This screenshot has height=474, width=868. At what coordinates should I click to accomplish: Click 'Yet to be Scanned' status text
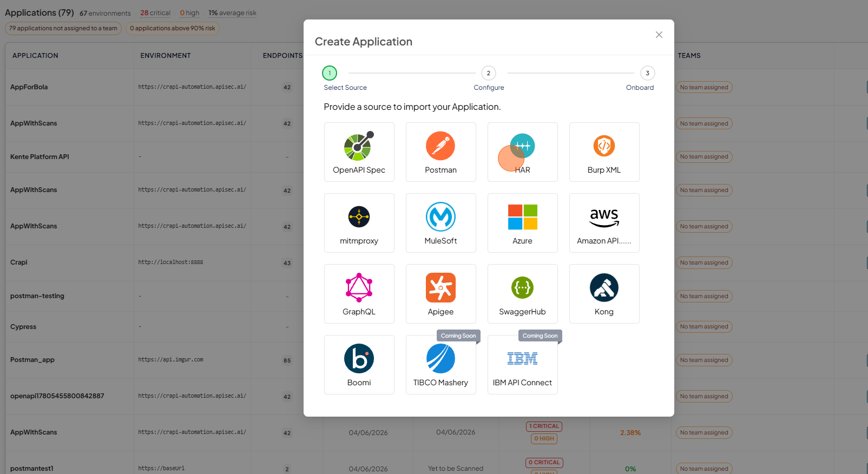[456, 469]
